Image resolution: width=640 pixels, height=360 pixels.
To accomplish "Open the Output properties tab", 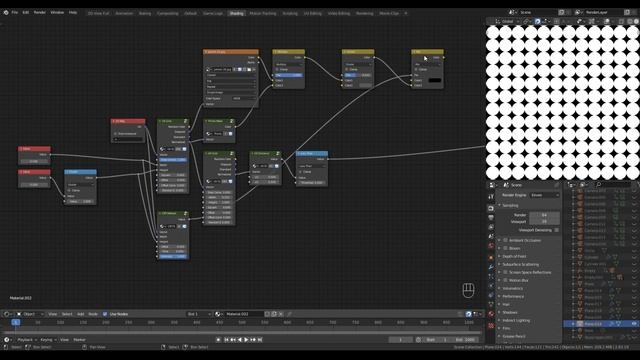I will click(x=491, y=218).
